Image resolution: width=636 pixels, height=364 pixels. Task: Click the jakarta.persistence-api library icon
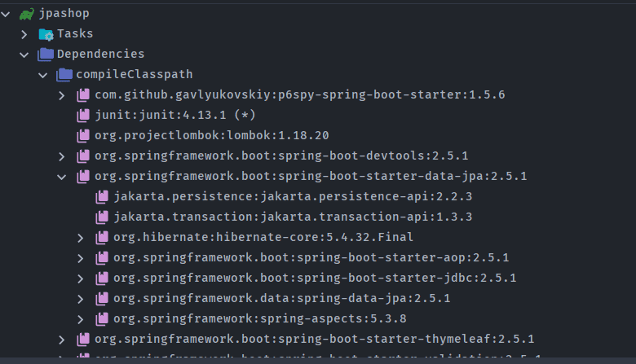click(x=102, y=196)
